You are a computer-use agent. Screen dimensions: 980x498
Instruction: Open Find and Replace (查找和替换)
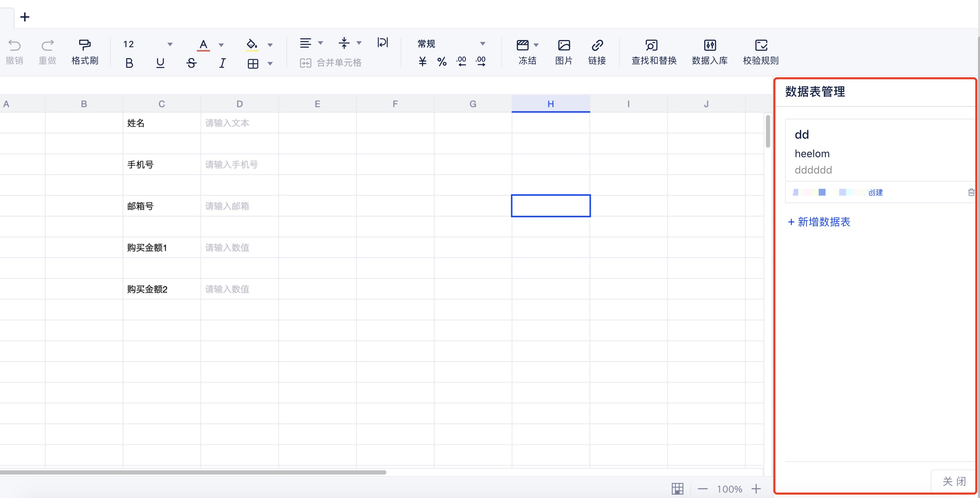click(651, 46)
